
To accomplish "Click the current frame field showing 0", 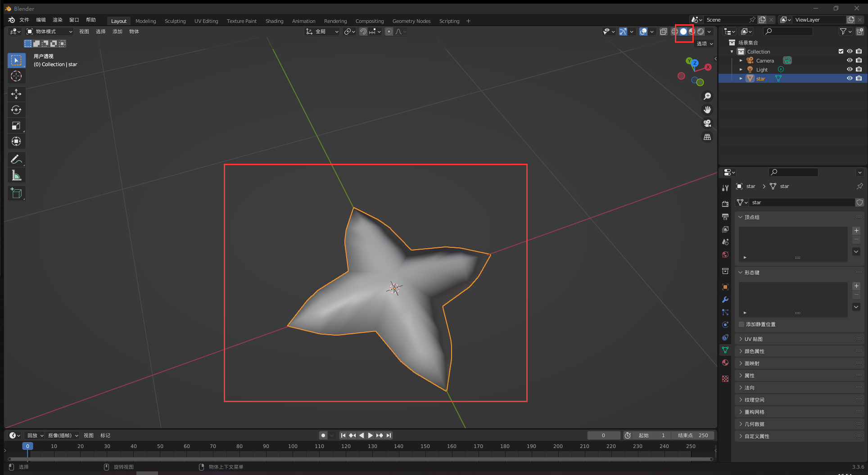I will point(604,435).
